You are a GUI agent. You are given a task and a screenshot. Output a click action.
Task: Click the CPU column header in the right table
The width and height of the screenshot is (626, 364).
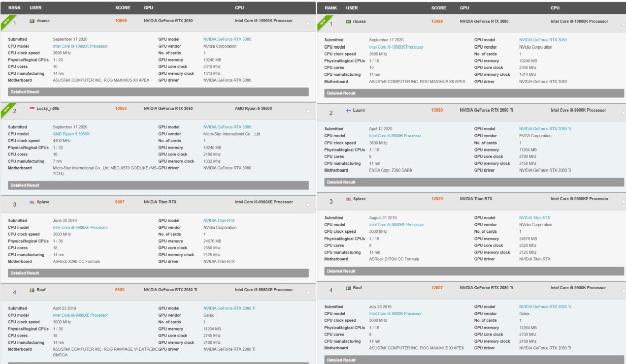555,8
